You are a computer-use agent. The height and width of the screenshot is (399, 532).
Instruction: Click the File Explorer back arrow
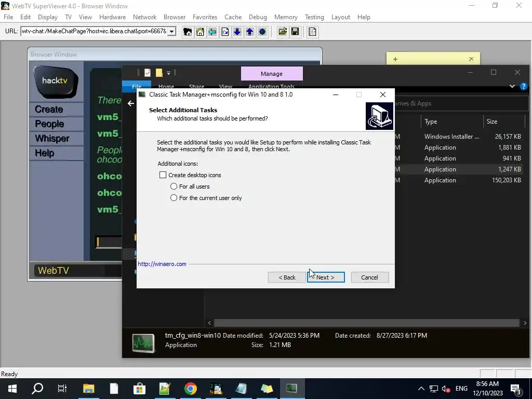click(131, 103)
